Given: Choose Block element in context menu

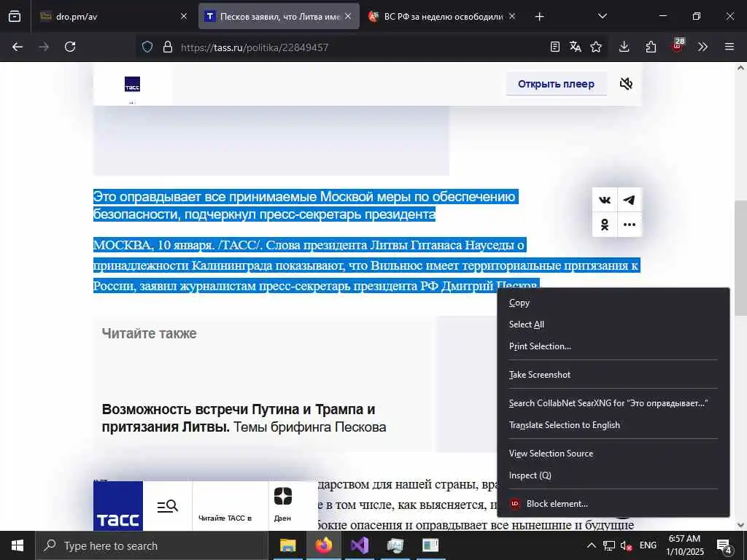Looking at the screenshot, I should click(x=613, y=504).
